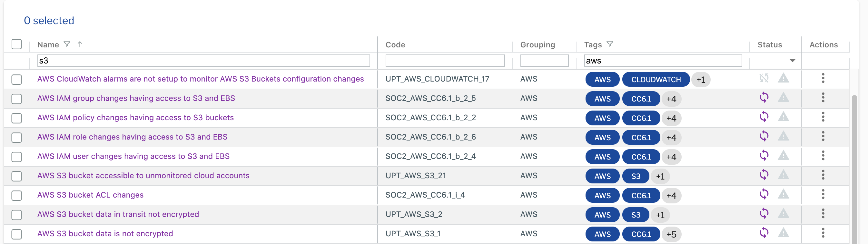Click S3 tag on unmonitored cloud accounts row
Image resolution: width=868 pixels, height=244 pixels.
click(x=636, y=176)
